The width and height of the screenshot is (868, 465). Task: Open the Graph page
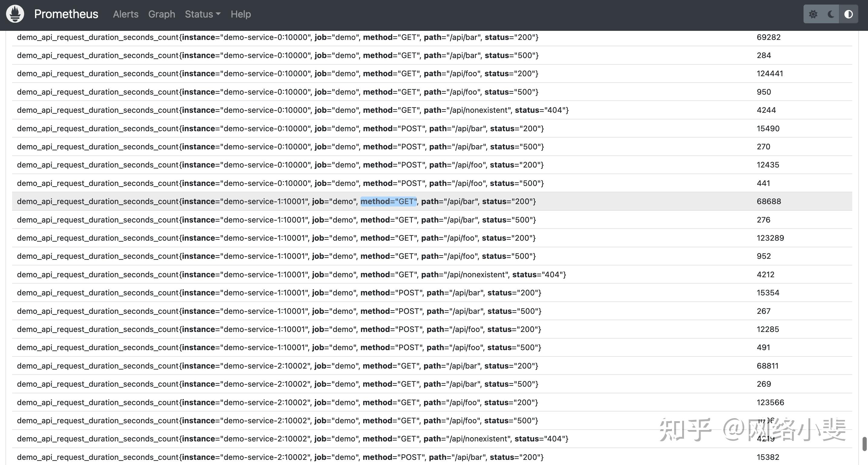pyautogui.click(x=161, y=14)
